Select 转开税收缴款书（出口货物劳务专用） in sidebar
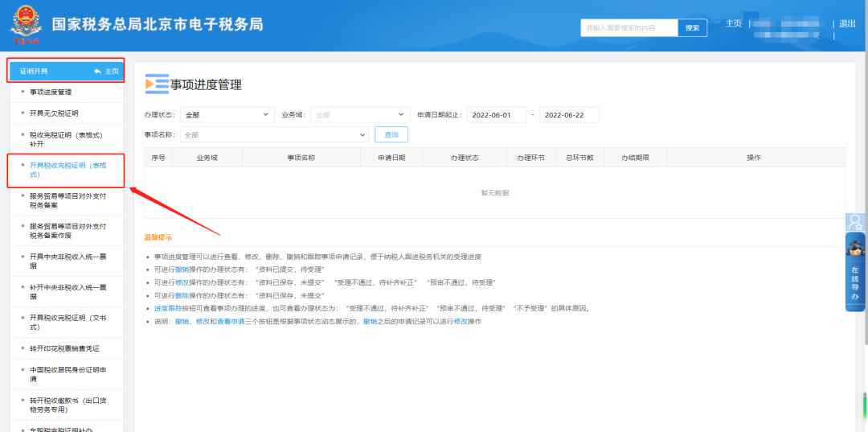868x432 pixels. (67, 405)
